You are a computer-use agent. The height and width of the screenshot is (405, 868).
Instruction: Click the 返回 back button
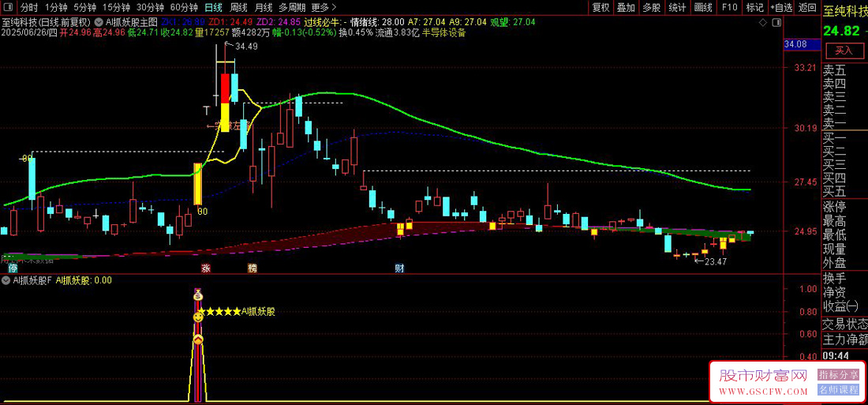pos(808,8)
